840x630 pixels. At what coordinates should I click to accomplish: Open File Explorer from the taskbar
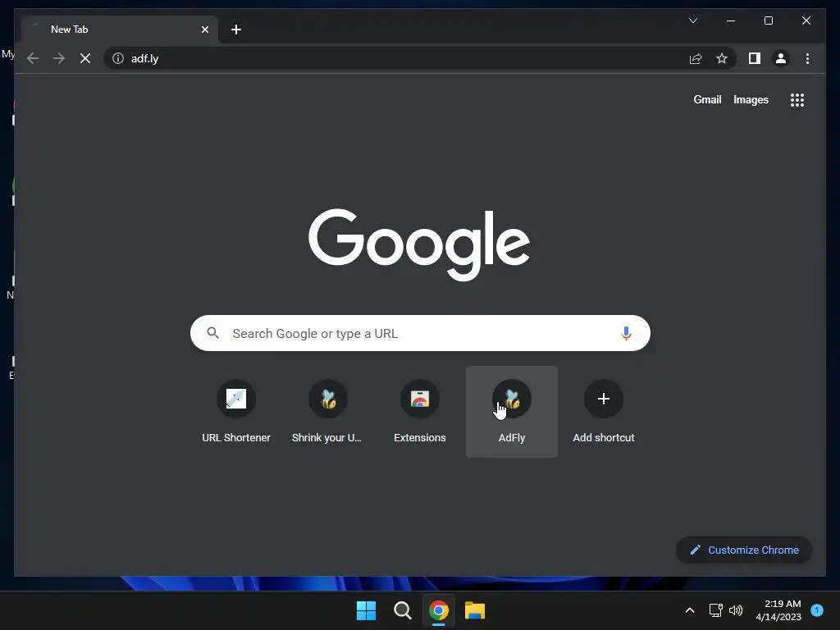[475, 610]
